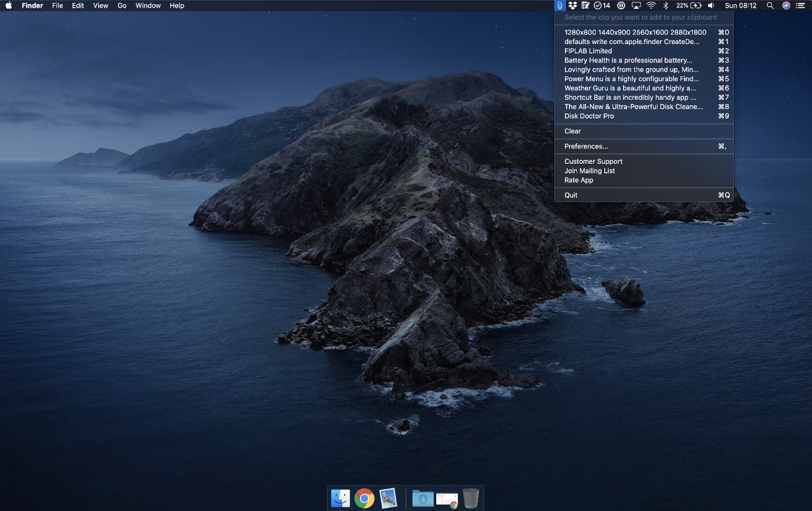The image size is (812, 511).
Task: Open the Bluetooth menu icon
Action: [x=666, y=5]
